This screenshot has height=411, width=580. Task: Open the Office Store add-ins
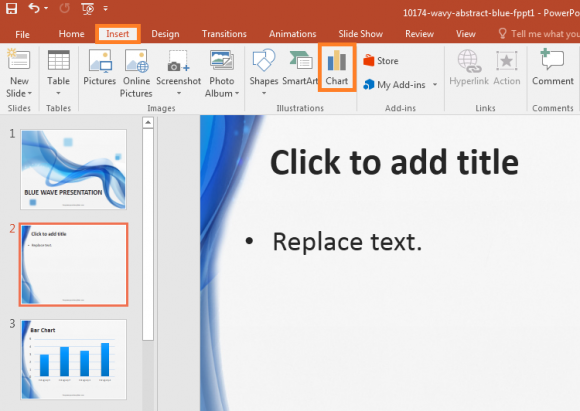pos(381,61)
